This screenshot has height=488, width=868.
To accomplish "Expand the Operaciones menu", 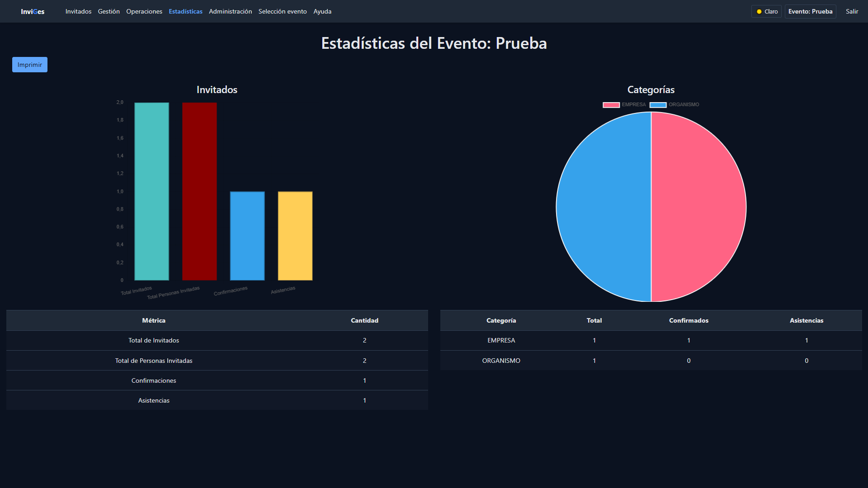I will tap(144, 11).
